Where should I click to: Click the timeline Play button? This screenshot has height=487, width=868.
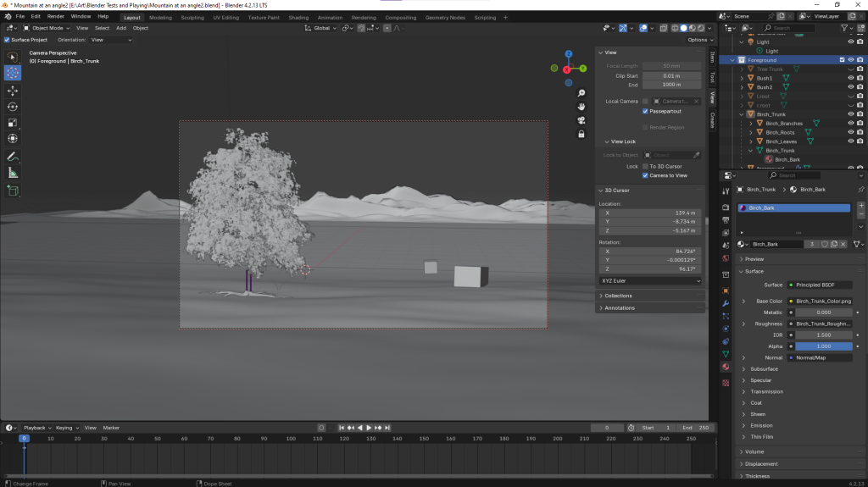tap(370, 428)
